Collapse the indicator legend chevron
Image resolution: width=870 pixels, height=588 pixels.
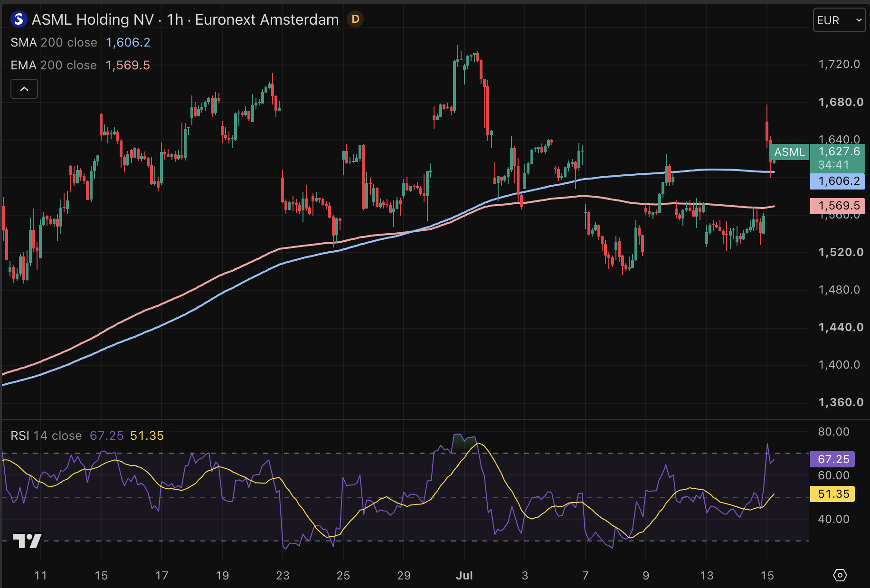coord(24,89)
